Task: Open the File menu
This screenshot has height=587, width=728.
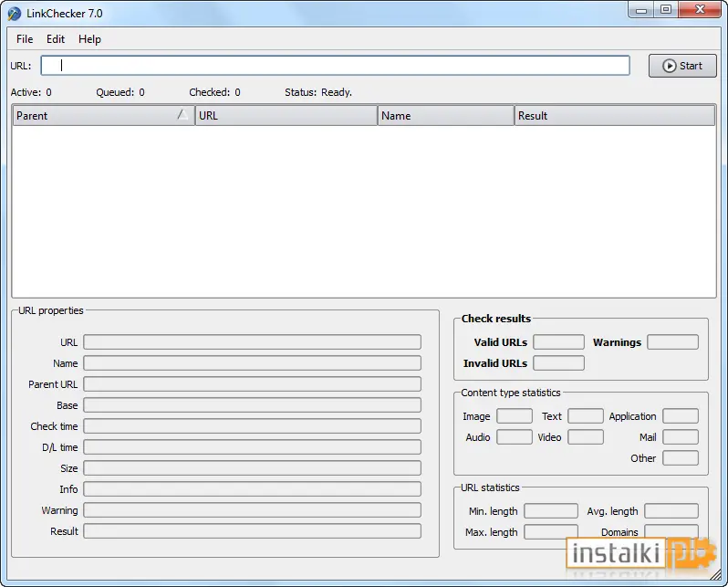Action: click(25, 39)
